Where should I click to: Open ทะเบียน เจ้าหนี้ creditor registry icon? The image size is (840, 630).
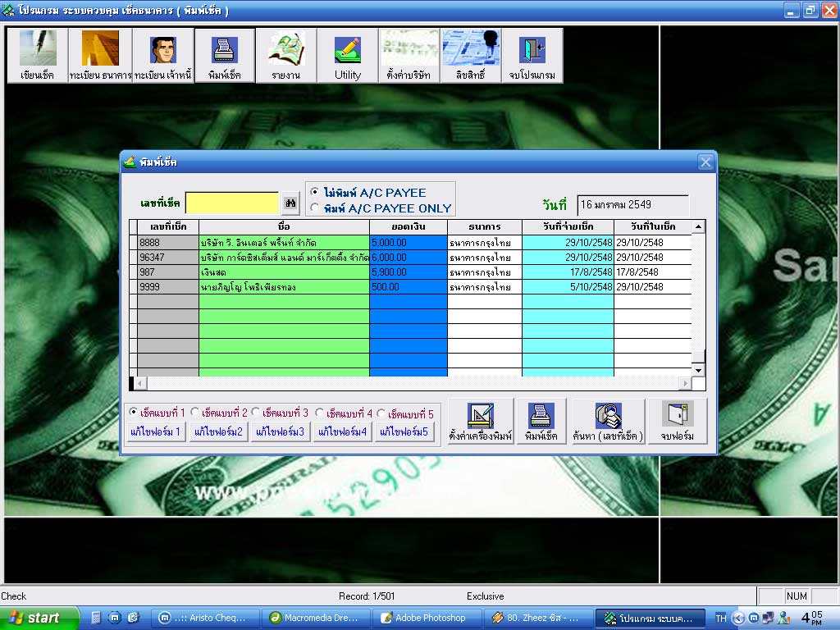(162, 56)
